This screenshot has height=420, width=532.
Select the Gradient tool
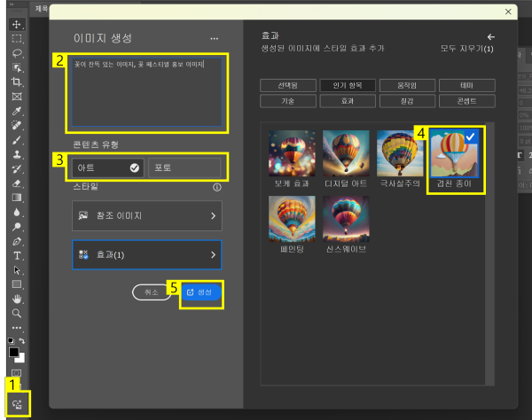coord(16,198)
